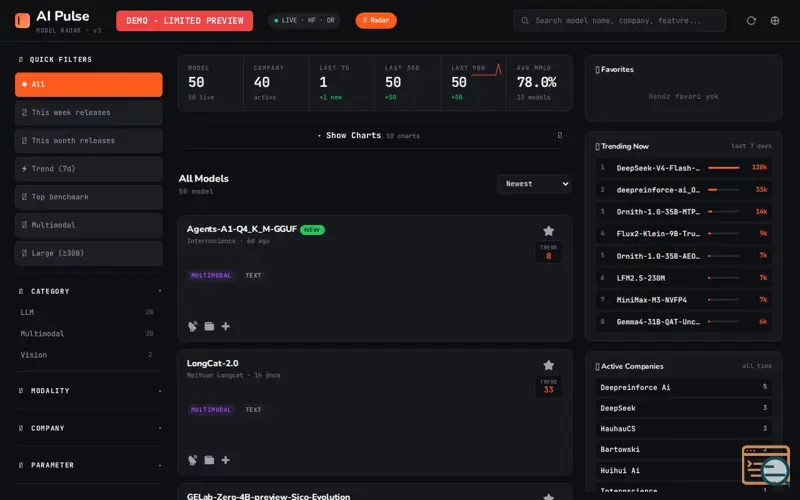Viewport: 800px width, 500px height.
Task: Click the deepreinforce-ai_0 trending progress bar
Action: coord(723,190)
